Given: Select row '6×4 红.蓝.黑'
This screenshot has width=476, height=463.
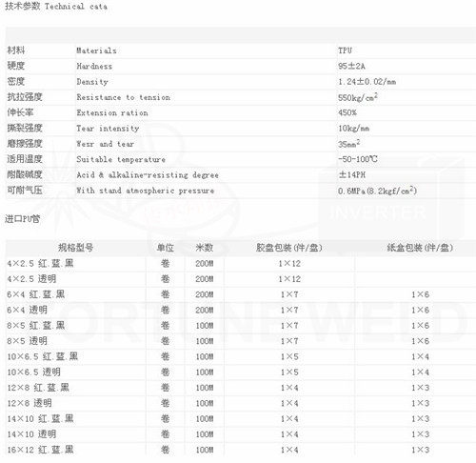Looking at the screenshot, I should pyautogui.click(x=241, y=294).
